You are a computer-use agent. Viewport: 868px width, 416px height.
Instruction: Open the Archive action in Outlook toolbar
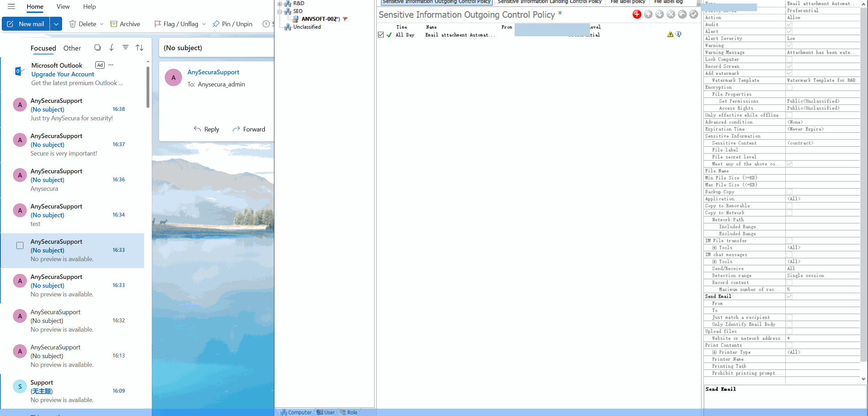click(125, 24)
